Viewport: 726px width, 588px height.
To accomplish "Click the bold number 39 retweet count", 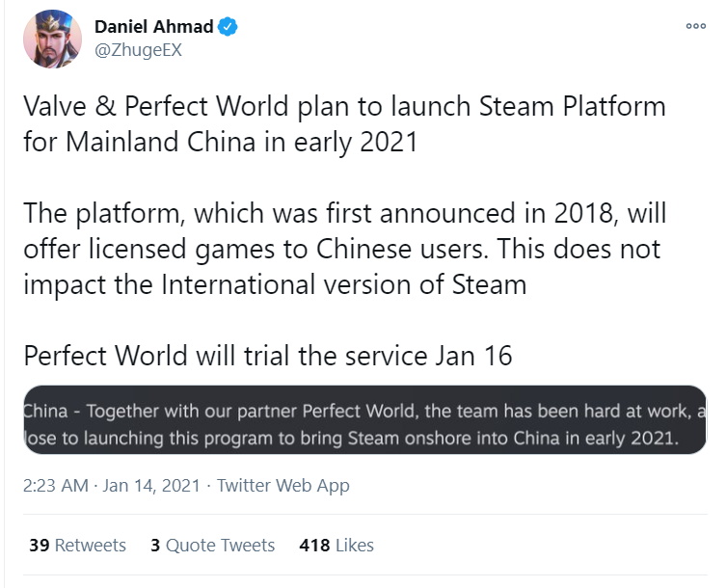I will point(39,546).
